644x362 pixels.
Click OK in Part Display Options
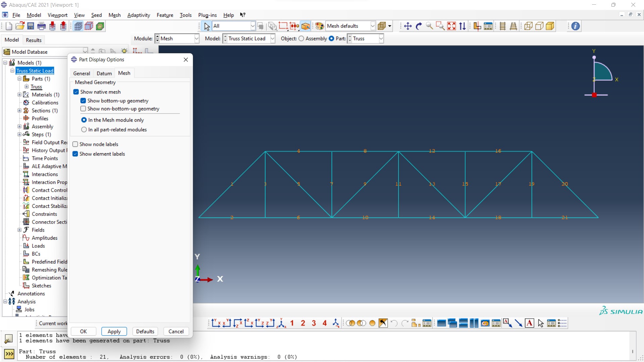(84, 331)
